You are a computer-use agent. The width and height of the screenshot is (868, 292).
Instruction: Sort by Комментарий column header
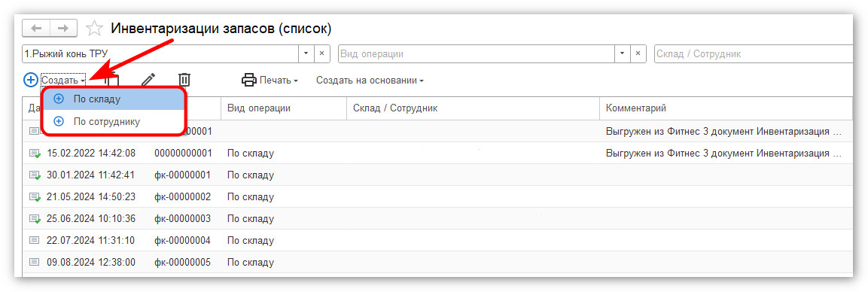[726, 109]
